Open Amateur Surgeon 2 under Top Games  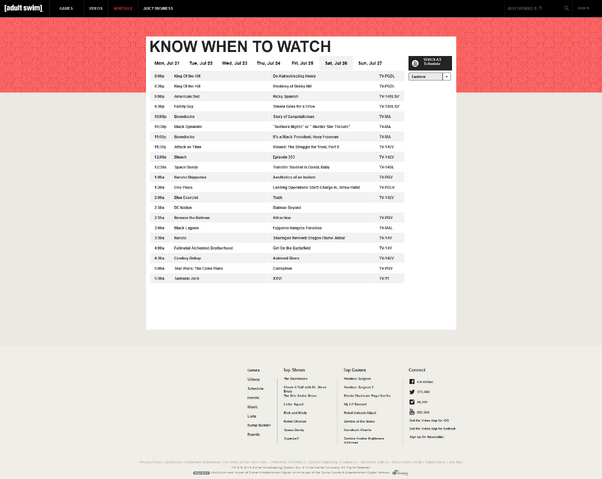pyautogui.click(x=359, y=387)
